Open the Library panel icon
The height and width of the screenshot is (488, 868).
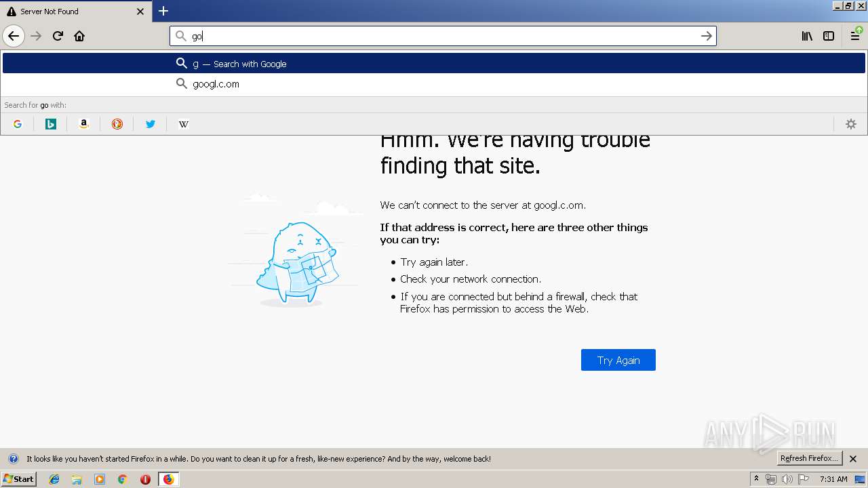click(x=807, y=36)
